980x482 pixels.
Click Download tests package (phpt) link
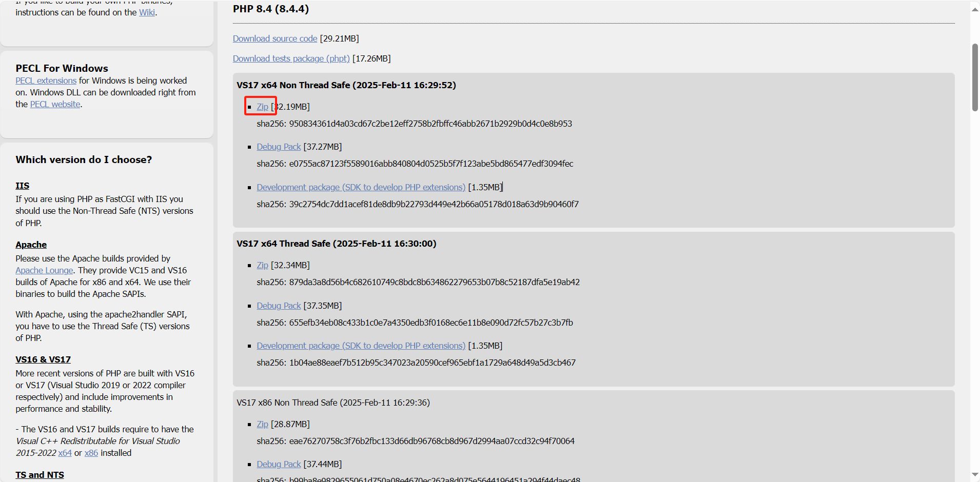291,58
